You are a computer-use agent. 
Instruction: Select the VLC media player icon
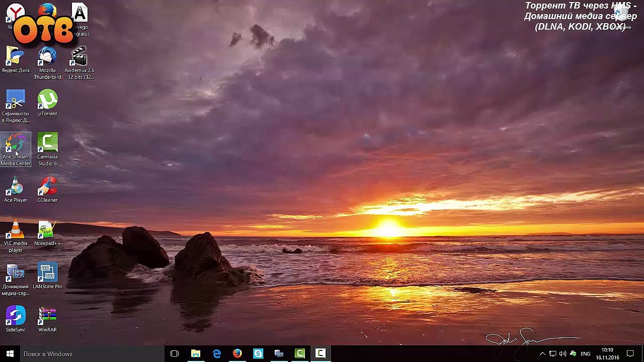(x=16, y=236)
